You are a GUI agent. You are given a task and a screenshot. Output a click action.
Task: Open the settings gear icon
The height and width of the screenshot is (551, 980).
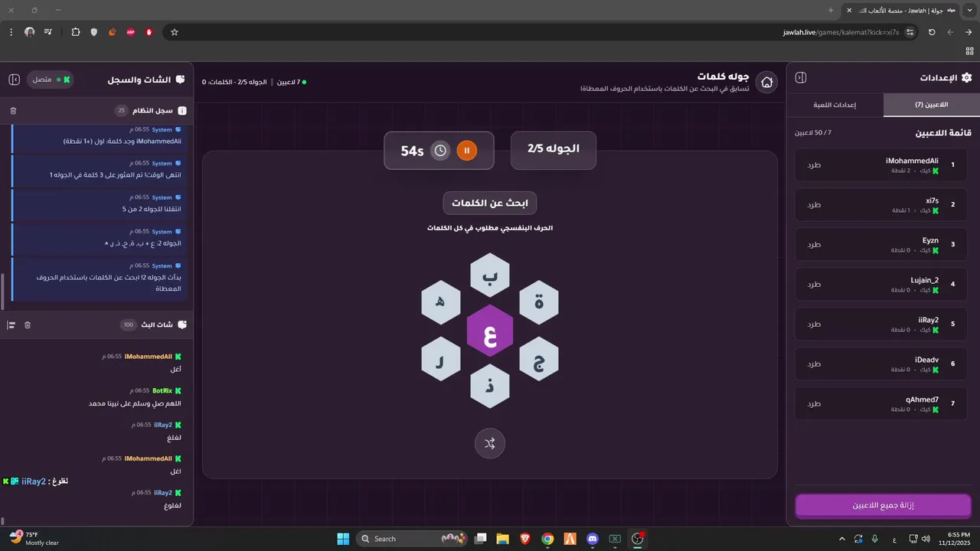click(x=966, y=78)
